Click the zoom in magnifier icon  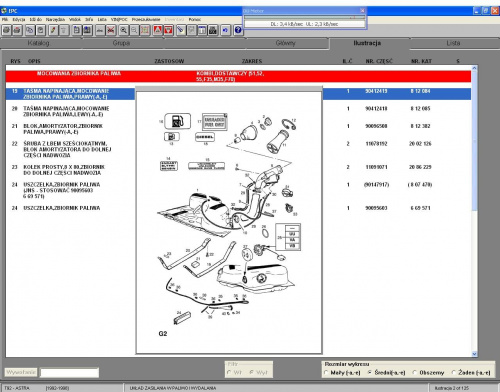123,30
